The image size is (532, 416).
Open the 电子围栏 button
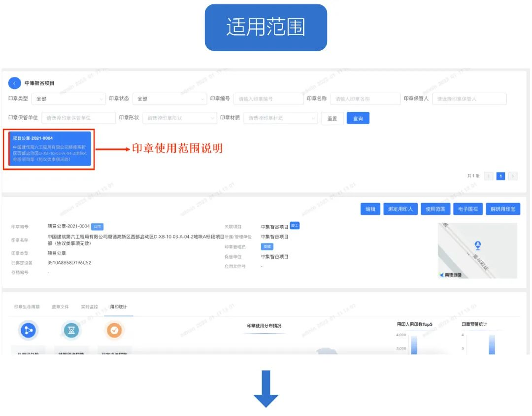[468, 209]
